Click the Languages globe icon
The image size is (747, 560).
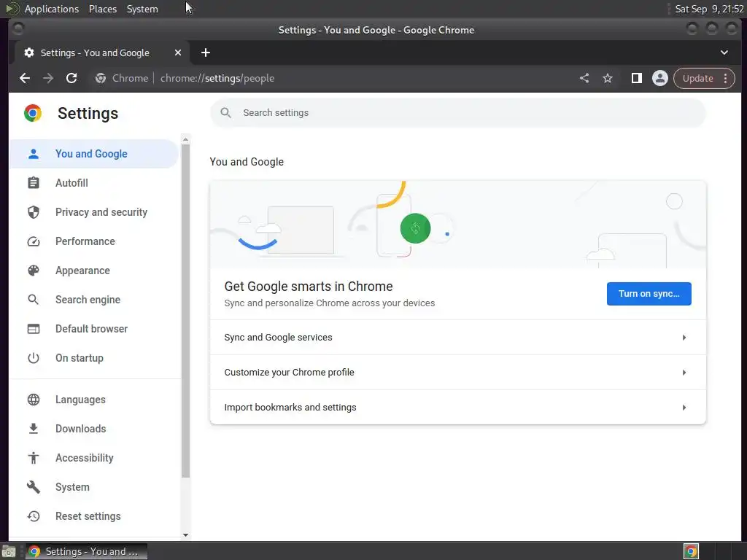34,400
